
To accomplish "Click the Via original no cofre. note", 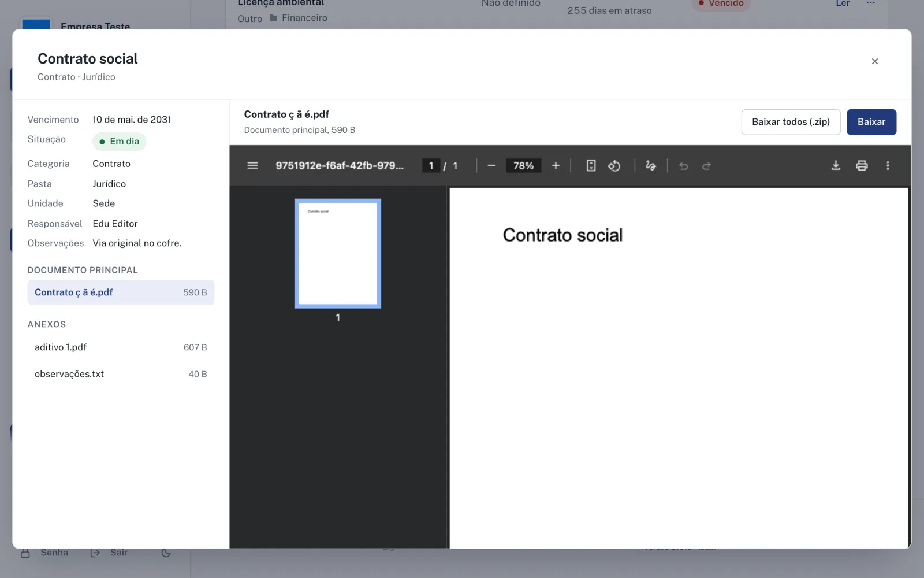I will (137, 243).
